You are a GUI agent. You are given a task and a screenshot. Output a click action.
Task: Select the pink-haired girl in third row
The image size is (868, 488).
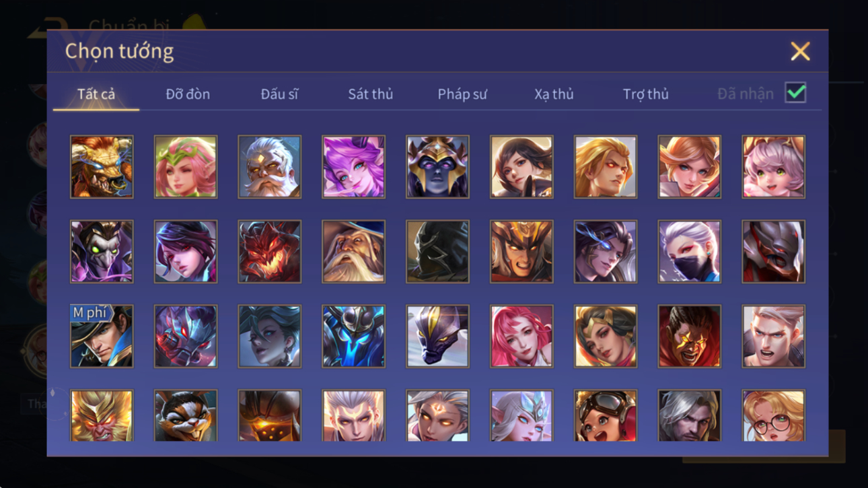521,337
